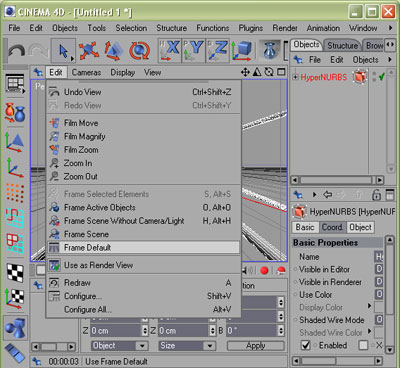Expand the main menu bar overflow arrow
This screenshot has width=400, height=368.
pyautogui.click(x=390, y=28)
